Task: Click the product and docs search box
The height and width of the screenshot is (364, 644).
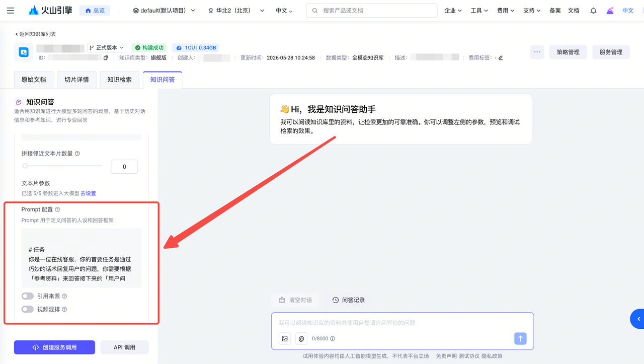Action: tap(371, 11)
